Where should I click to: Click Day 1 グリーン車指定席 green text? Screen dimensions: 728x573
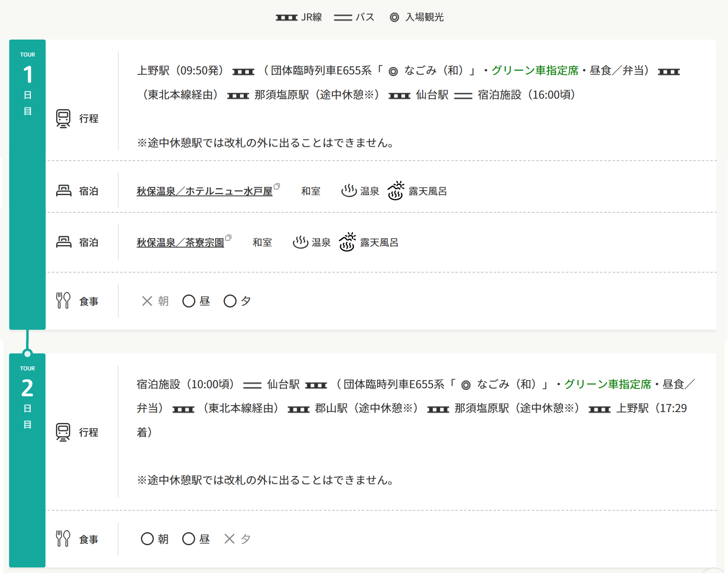tap(535, 70)
